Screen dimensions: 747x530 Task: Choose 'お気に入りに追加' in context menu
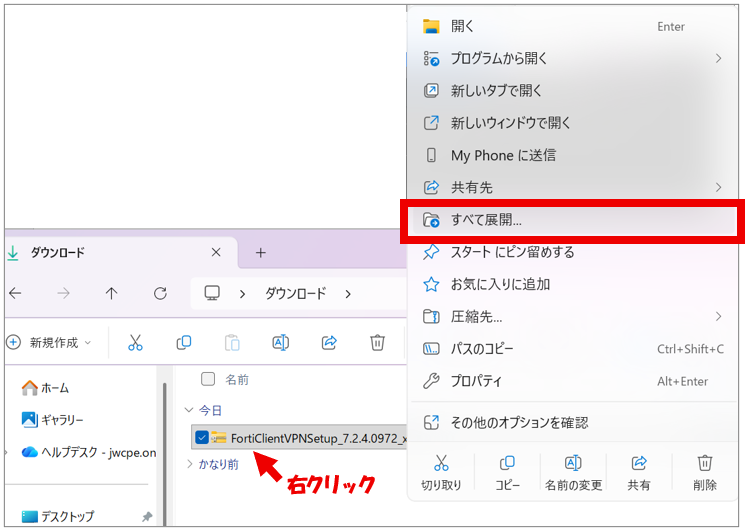pos(573,284)
